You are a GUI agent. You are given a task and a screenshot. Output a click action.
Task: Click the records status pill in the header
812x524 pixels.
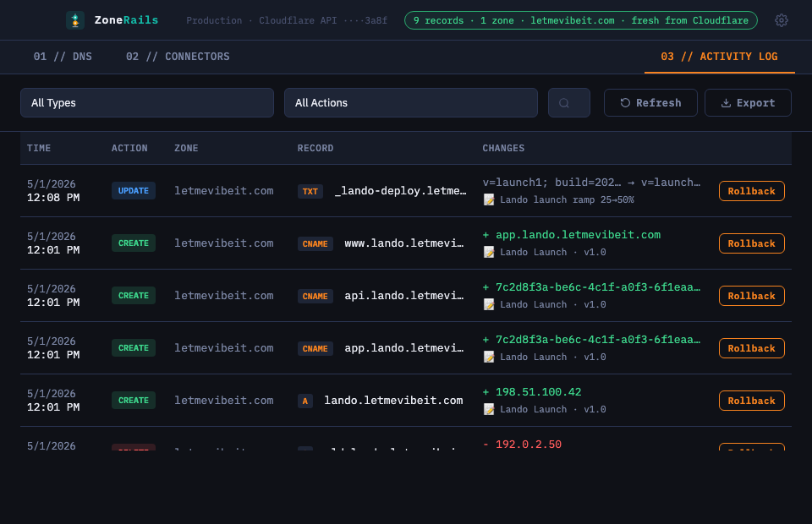tap(580, 20)
